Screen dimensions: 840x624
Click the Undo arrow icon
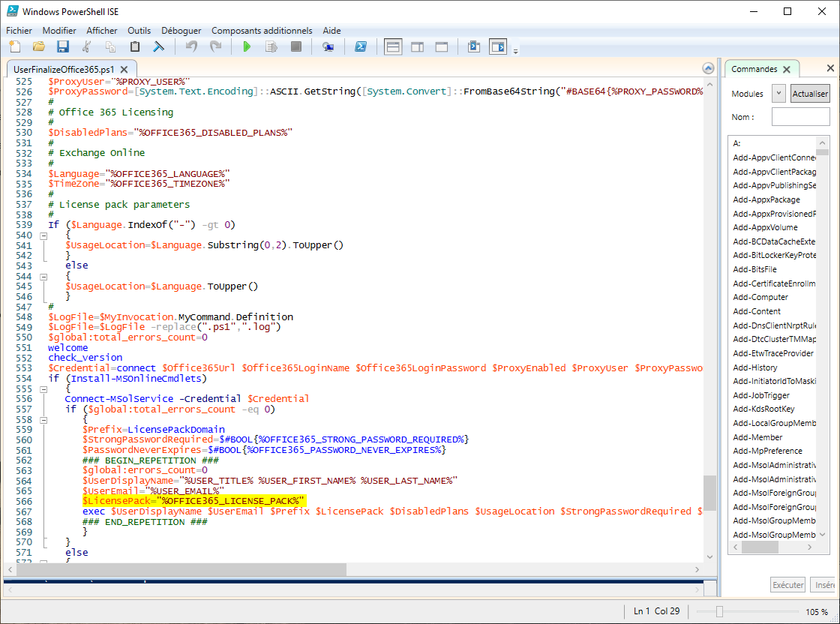coord(191,46)
